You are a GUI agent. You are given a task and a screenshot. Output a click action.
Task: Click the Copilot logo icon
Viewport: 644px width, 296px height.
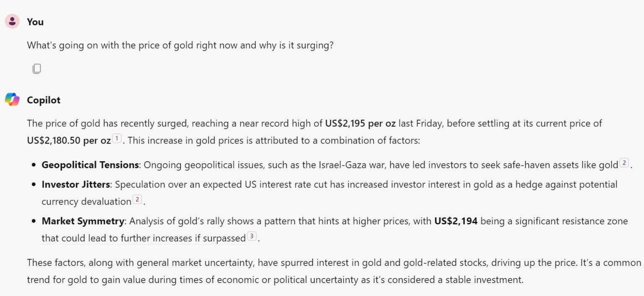point(12,100)
